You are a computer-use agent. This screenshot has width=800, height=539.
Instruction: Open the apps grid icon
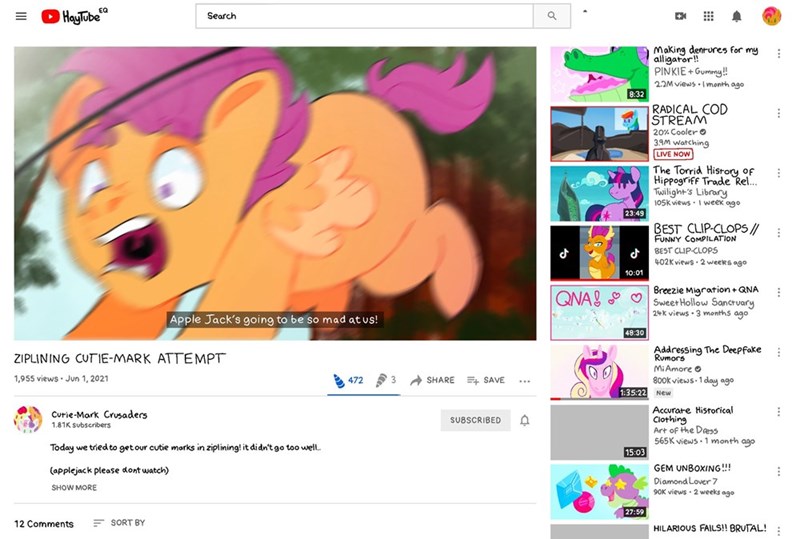click(709, 16)
